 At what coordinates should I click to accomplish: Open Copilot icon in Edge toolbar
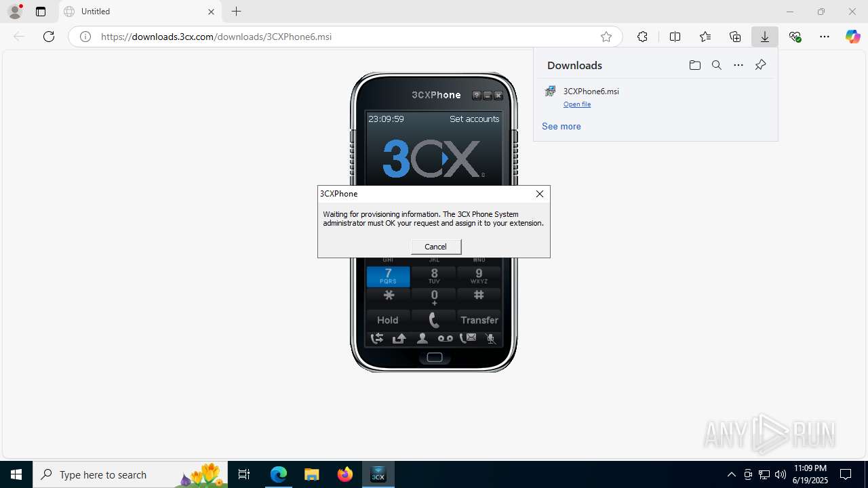click(853, 37)
